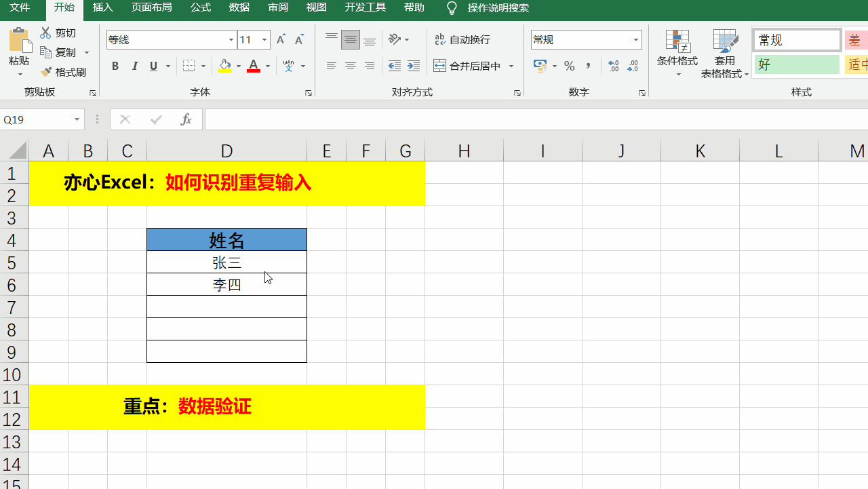Click the 操作说明搜索 search box
This screenshot has width=868, height=489.
(x=498, y=8)
